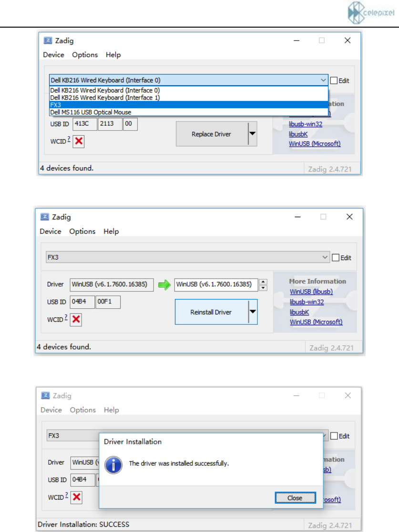
Task: Click the celepixel logo
Action: tap(371, 12)
